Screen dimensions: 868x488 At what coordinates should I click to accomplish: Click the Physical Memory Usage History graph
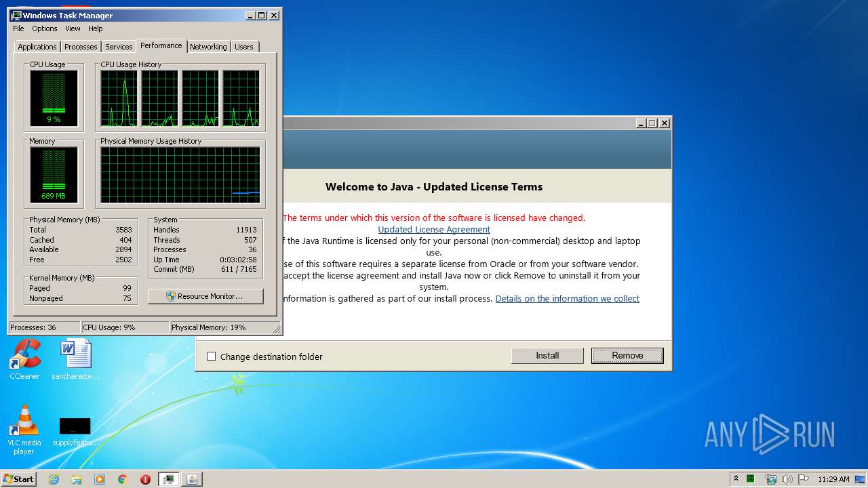pyautogui.click(x=180, y=175)
